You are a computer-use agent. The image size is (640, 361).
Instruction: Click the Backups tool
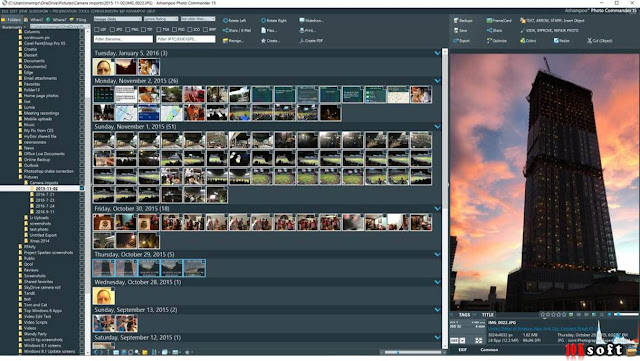point(463,20)
